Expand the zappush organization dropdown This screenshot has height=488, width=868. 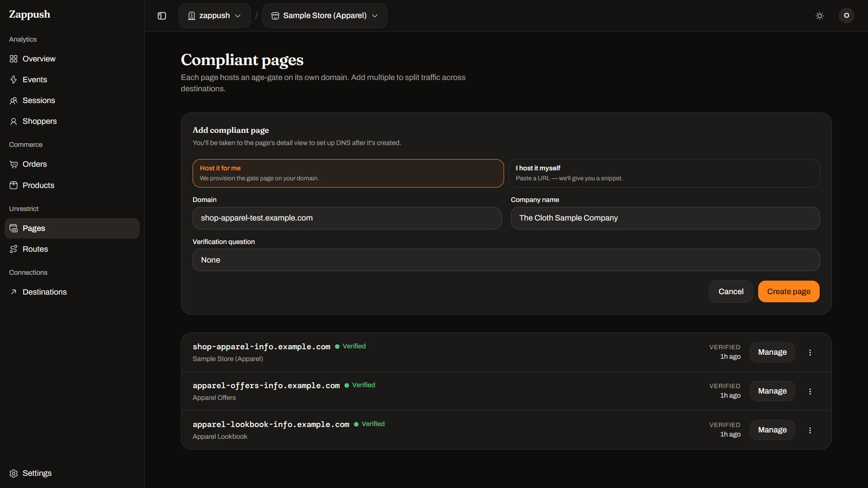point(215,16)
